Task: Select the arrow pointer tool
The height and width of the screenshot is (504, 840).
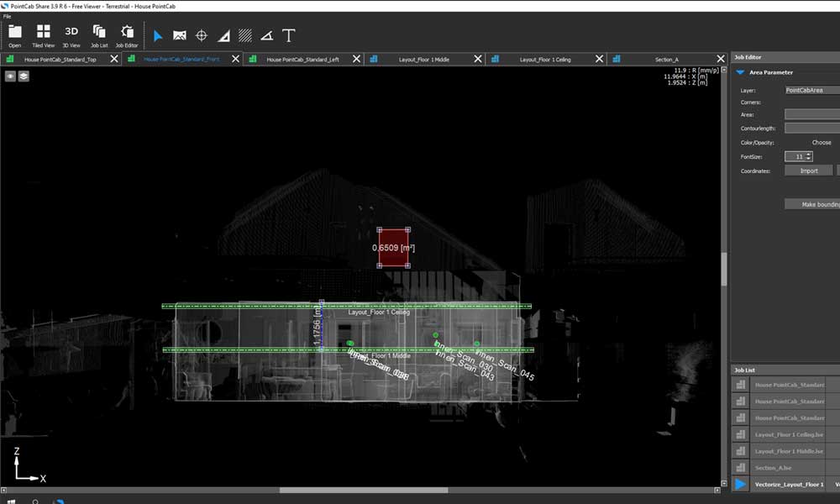Action: [x=158, y=36]
